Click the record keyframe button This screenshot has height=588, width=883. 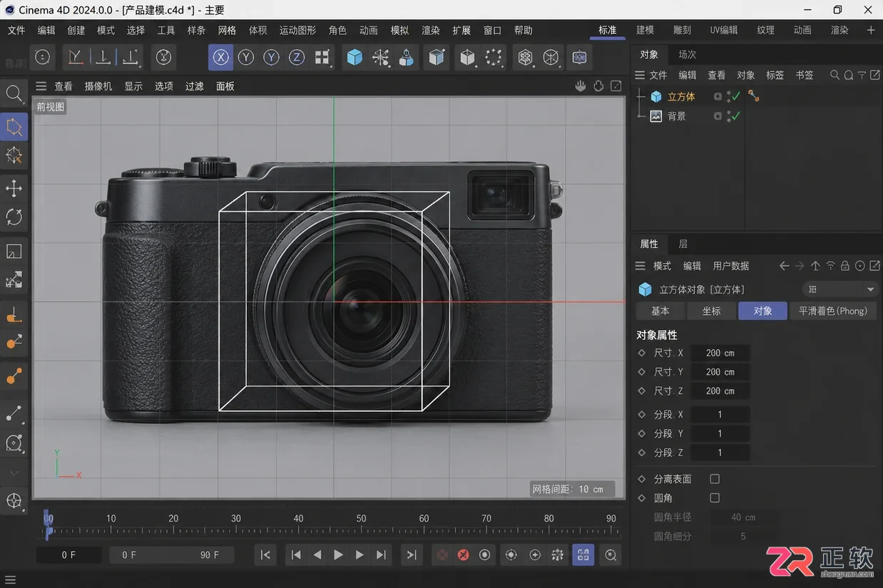click(485, 555)
